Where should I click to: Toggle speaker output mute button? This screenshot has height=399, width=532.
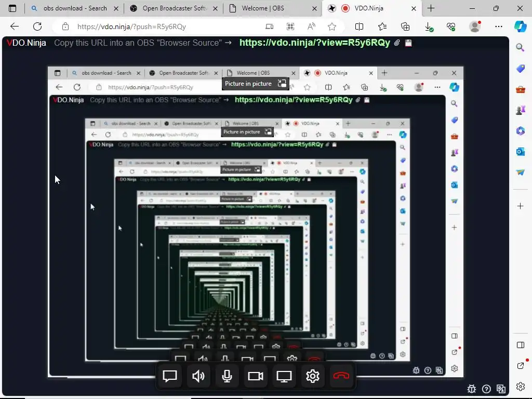(198, 376)
